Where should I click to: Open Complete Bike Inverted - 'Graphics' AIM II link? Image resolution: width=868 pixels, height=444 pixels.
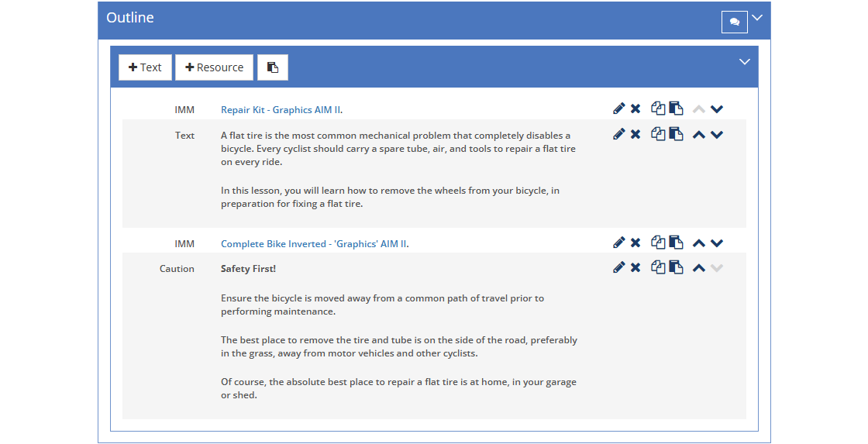[314, 243]
